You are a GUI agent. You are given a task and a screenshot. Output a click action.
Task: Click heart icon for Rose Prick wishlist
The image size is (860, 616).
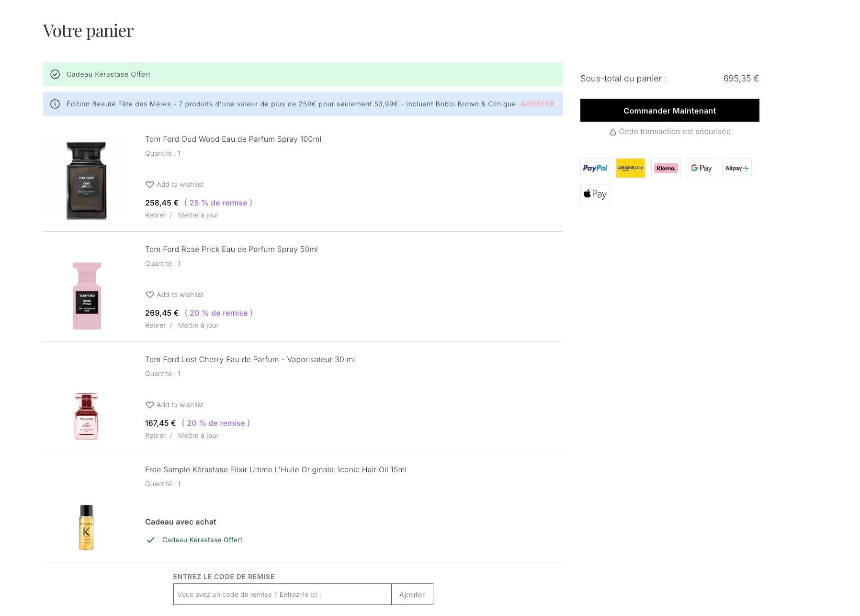pos(149,295)
